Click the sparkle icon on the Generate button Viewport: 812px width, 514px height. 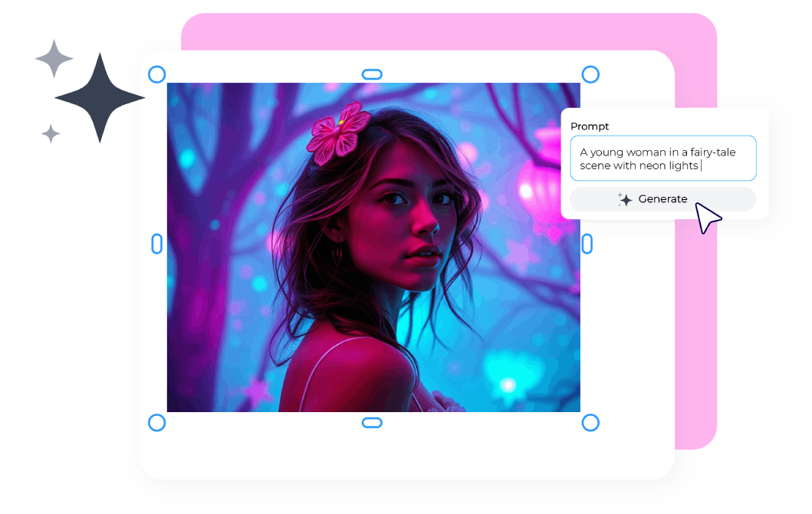(625, 198)
